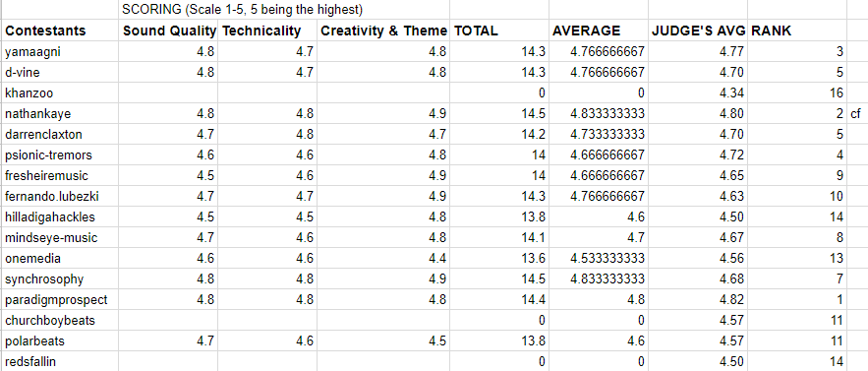Screen dimensions: 868x371
Task: Select paradigmprospect's JUDGE'S AVG 4.82
Action: tap(698, 300)
